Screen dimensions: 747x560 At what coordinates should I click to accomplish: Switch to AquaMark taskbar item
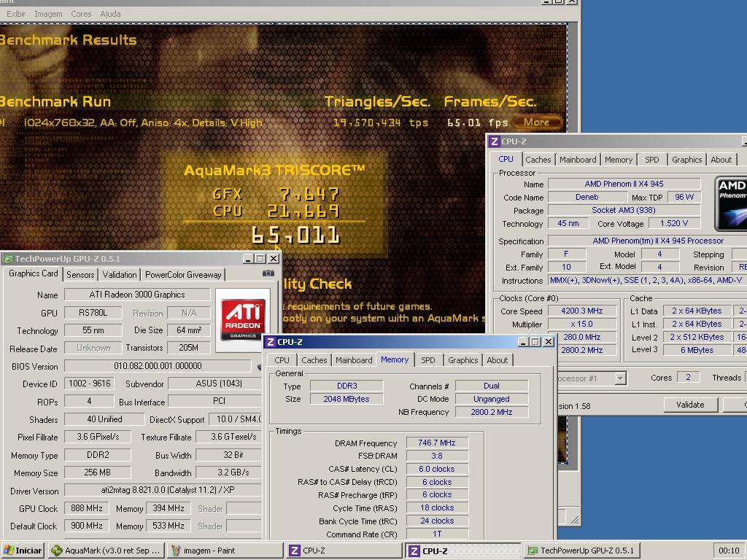(107, 551)
